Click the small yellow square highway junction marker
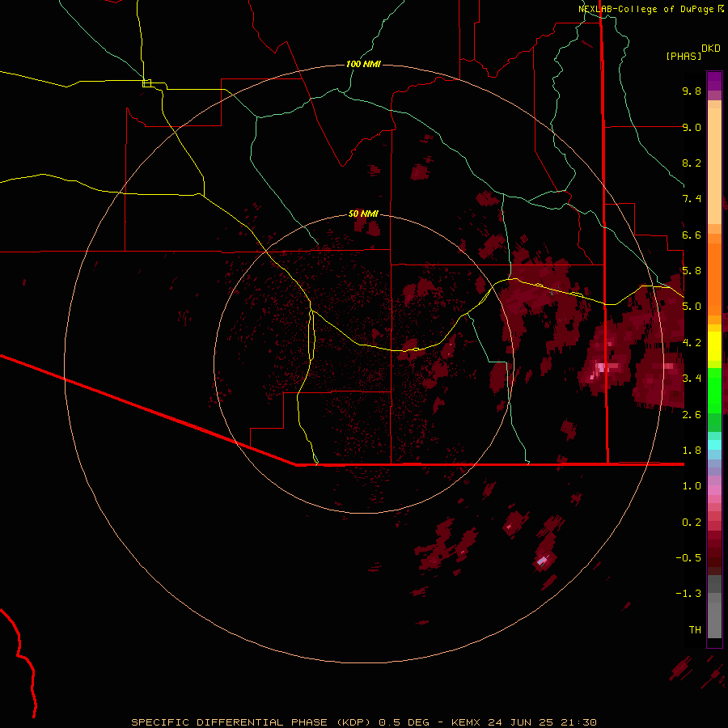This screenshot has width=728, height=728. coord(146,83)
